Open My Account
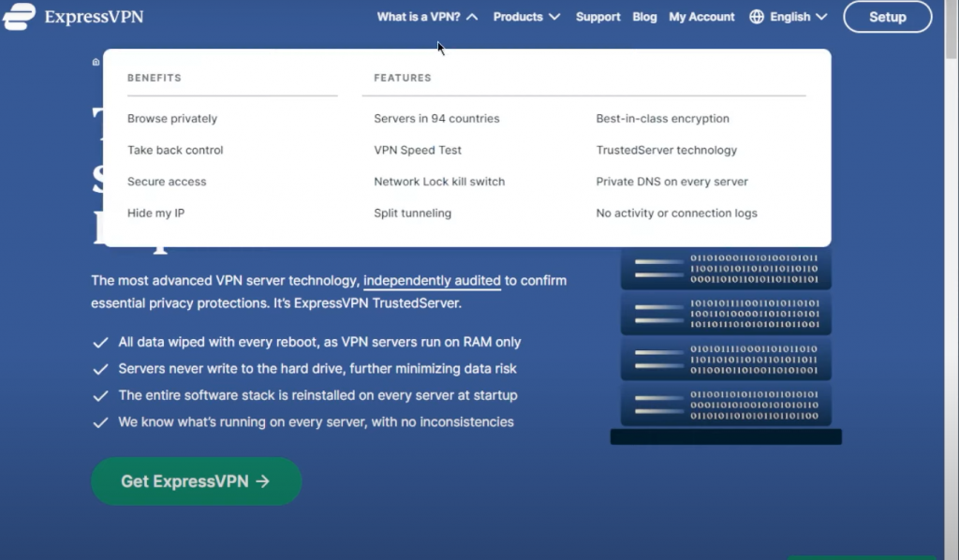The height and width of the screenshot is (560, 959). tap(701, 17)
